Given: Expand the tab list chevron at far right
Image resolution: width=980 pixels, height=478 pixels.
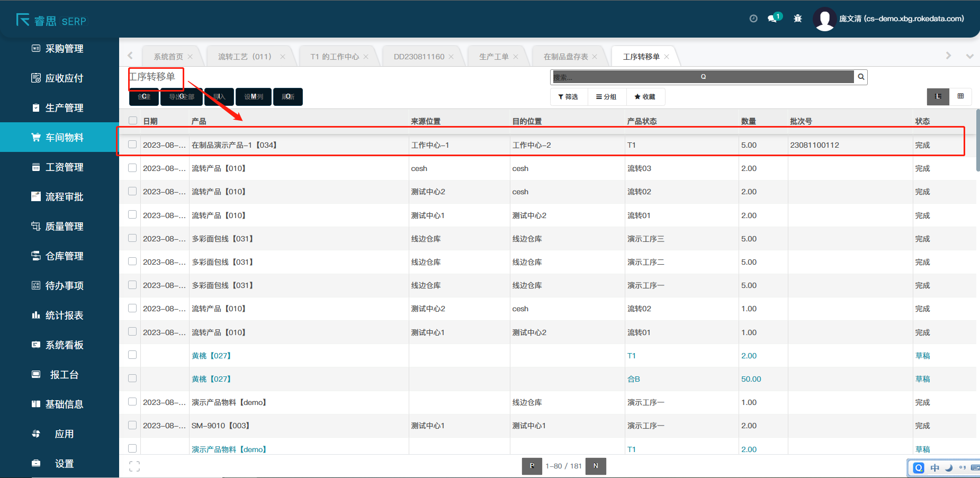Looking at the screenshot, I should (969, 56).
